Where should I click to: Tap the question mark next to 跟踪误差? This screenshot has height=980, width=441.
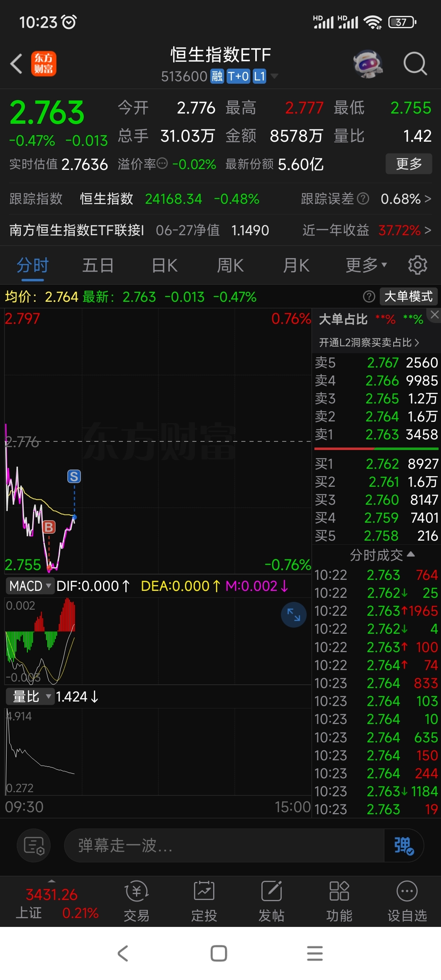point(363,199)
